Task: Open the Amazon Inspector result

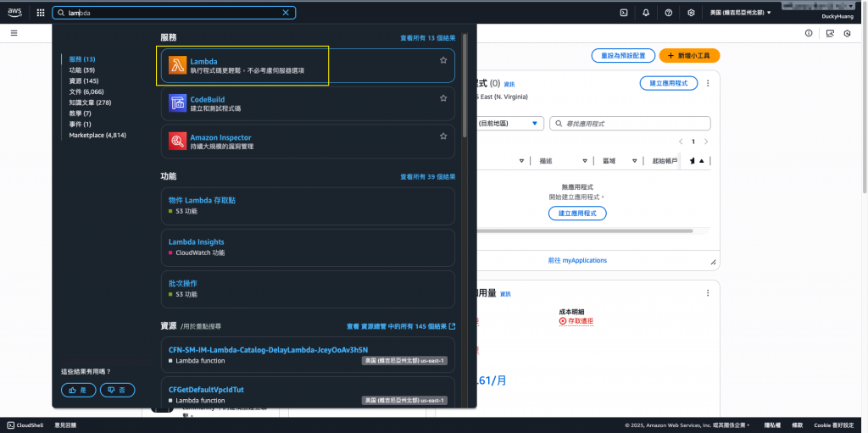Action: point(308,142)
